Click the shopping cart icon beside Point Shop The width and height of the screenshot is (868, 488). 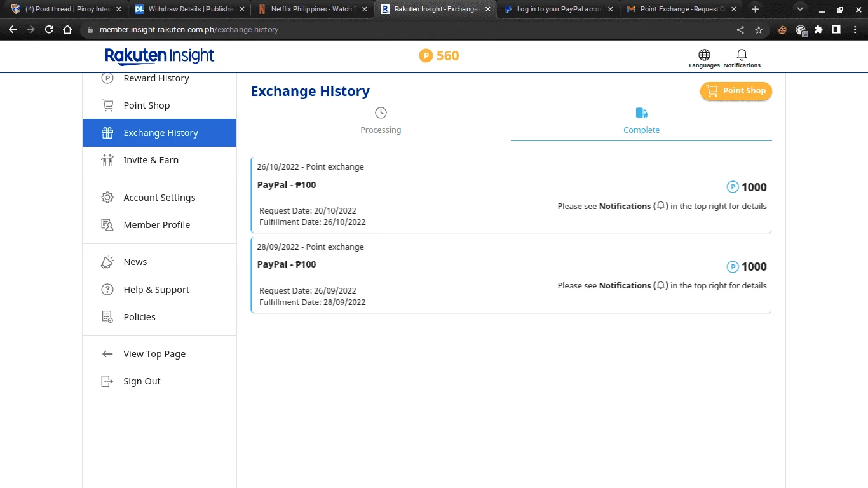click(107, 105)
